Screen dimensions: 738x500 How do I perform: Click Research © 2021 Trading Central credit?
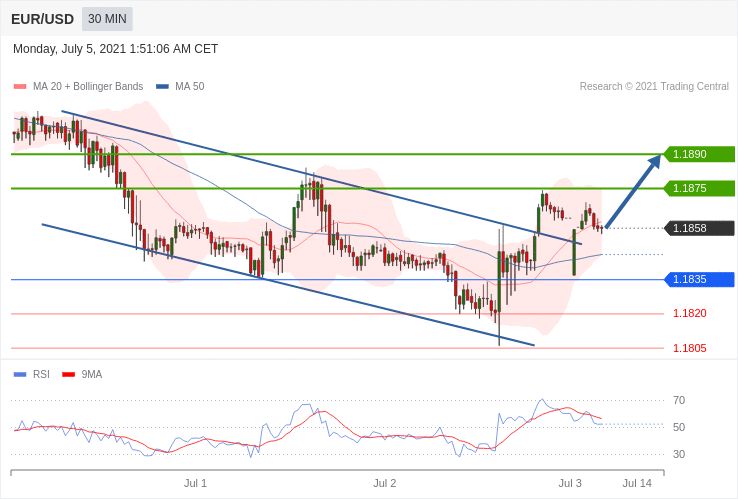tap(654, 87)
